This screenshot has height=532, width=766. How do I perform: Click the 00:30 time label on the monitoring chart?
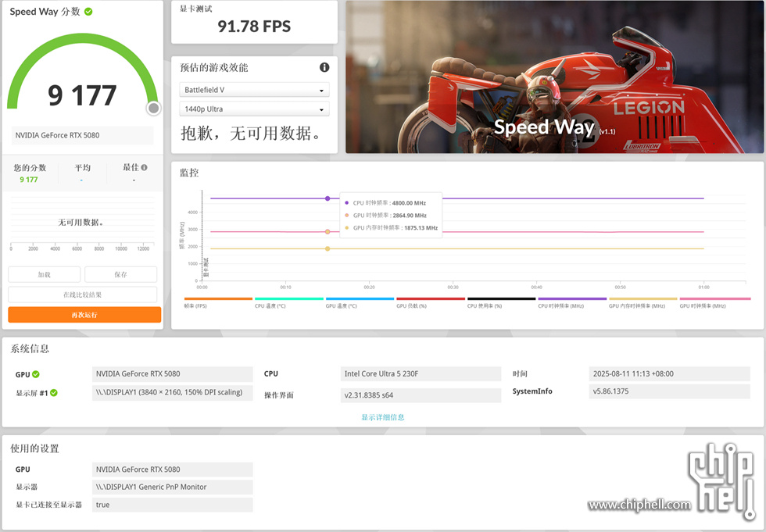coord(453,287)
